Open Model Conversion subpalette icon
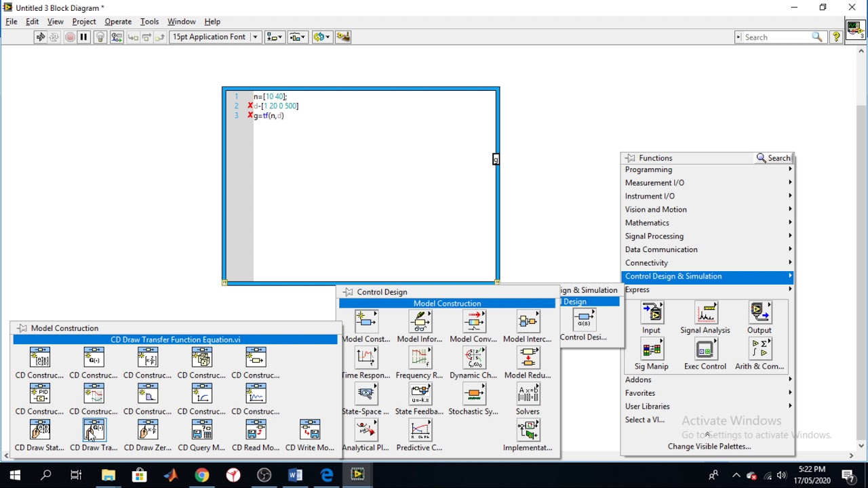The width and height of the screenshot is (868, 488). (x=473, y=321)
